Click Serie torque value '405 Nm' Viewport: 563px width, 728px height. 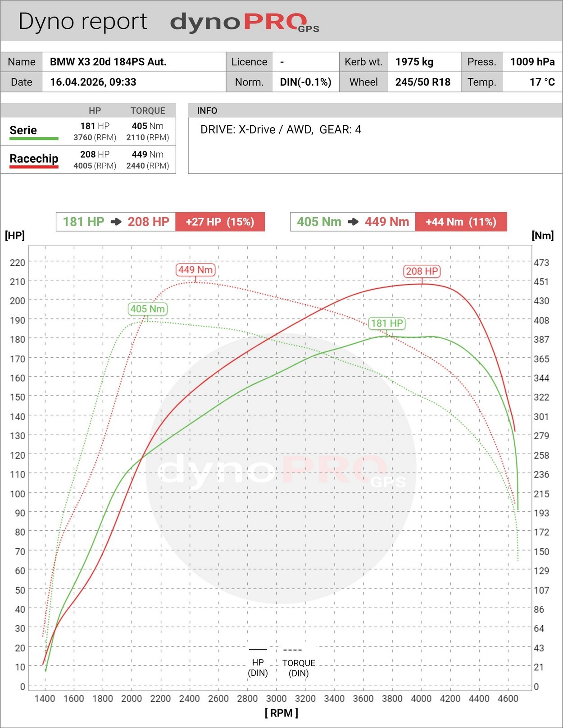tap(147, 126)
